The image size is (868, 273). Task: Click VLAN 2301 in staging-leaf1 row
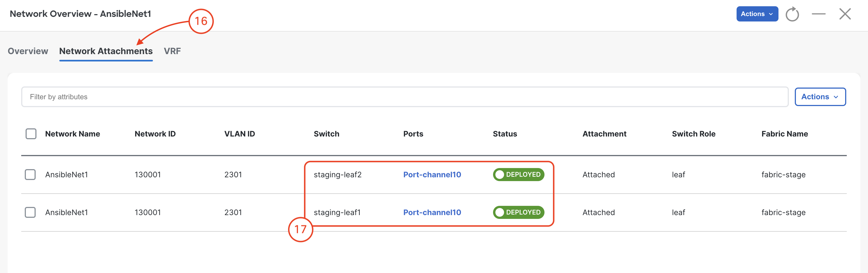[233, 212]
